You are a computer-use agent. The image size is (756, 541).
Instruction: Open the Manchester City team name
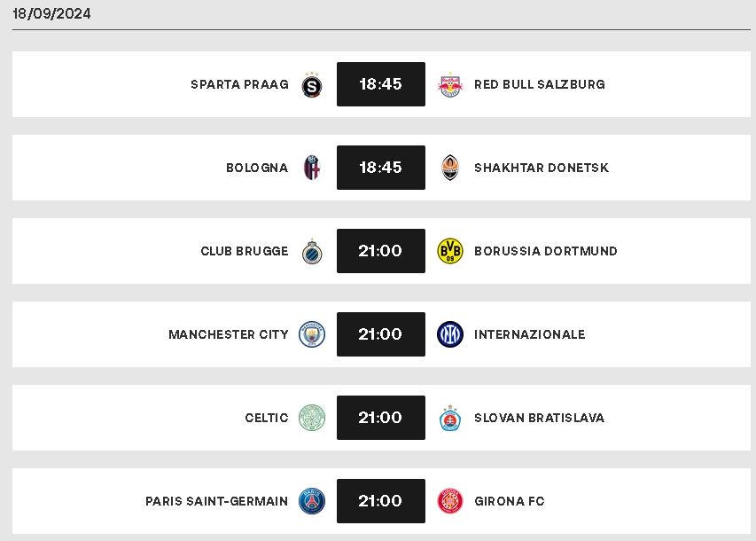(x=229, y=334)
